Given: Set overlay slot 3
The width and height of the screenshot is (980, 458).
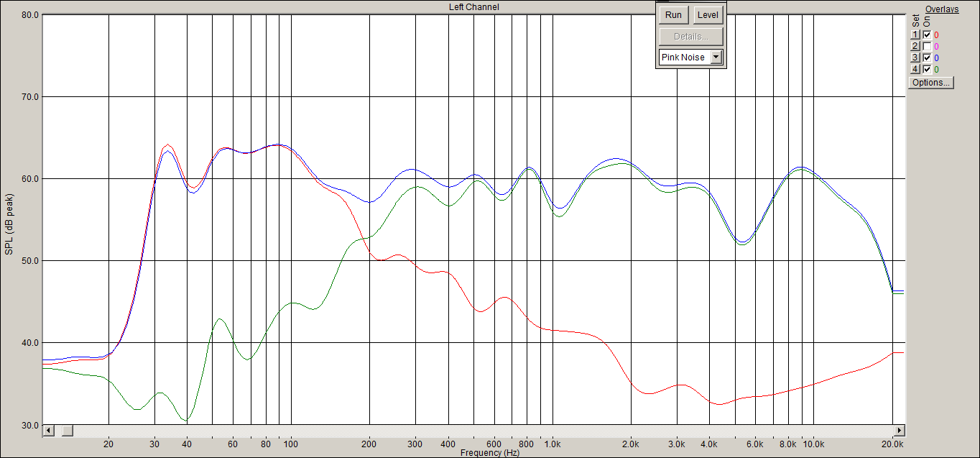Looking at the screenshot, I should [x=915, y=58].
